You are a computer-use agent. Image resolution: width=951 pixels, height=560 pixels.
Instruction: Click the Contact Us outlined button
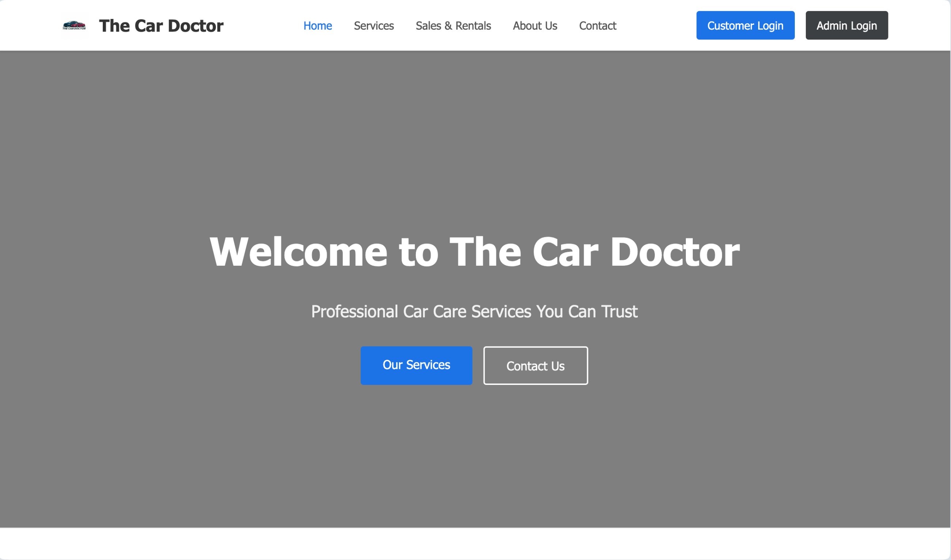pyautogui.click(x=536, y=366)
